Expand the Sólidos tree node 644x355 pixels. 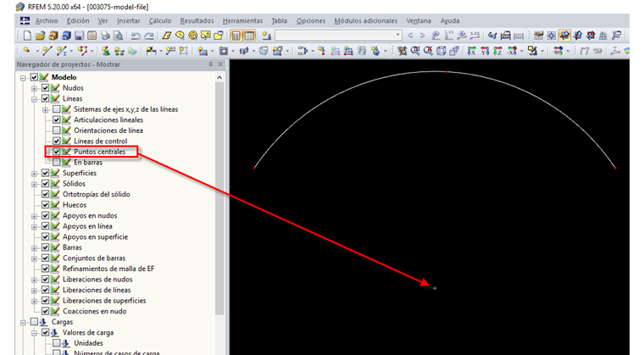click(35, 184)
